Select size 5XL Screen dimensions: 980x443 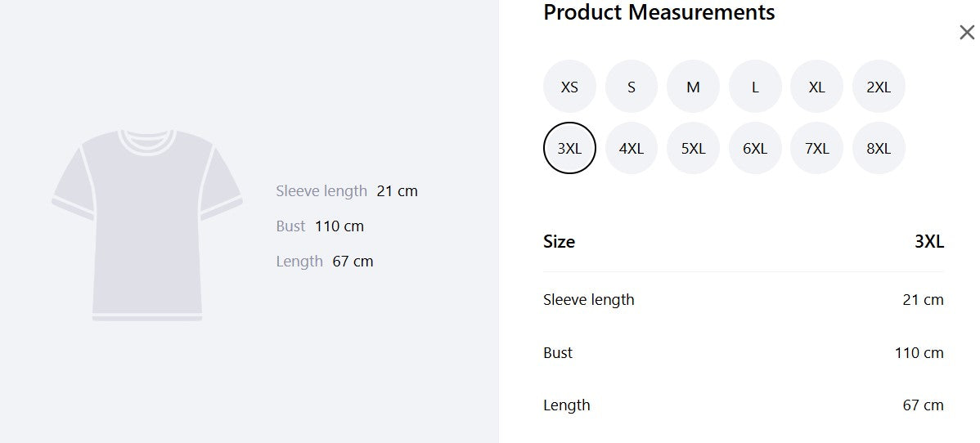693,148
